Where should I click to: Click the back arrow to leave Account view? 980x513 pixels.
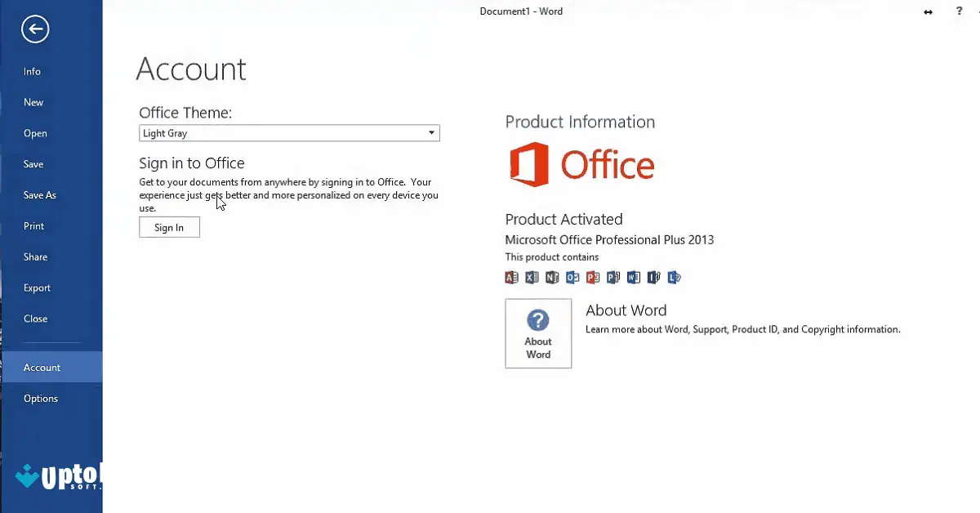tap(34, 29)
